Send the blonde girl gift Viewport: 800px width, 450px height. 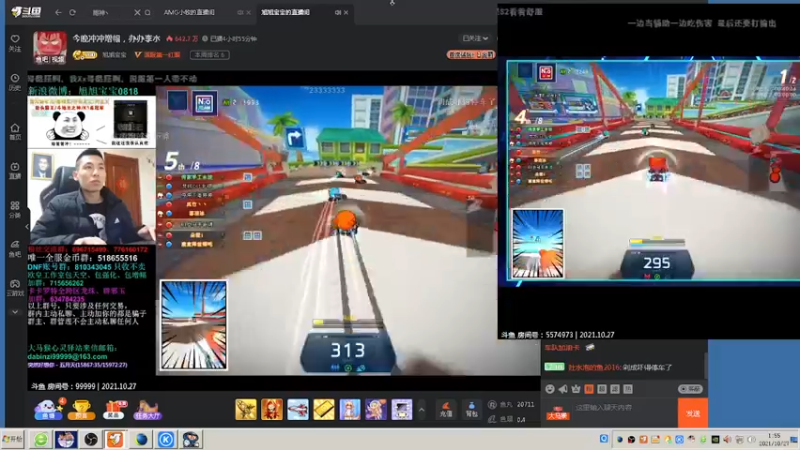pyautogui.click(x=350, y=410)
